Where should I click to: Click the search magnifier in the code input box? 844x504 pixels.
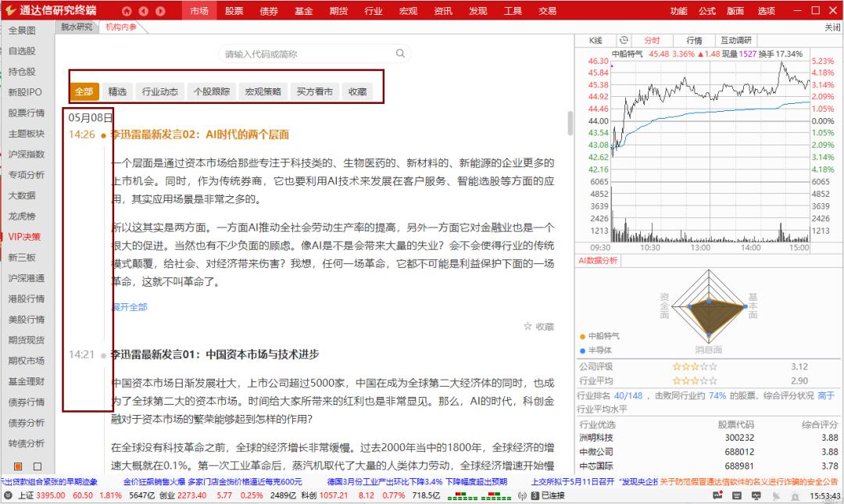(x=400, y=53)
